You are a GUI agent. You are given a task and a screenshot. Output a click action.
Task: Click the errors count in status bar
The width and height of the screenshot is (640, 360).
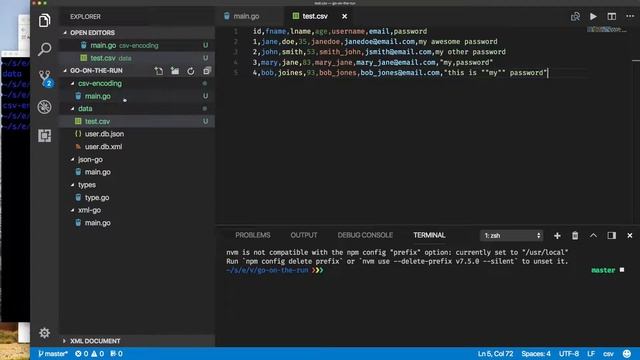(81, 353)
